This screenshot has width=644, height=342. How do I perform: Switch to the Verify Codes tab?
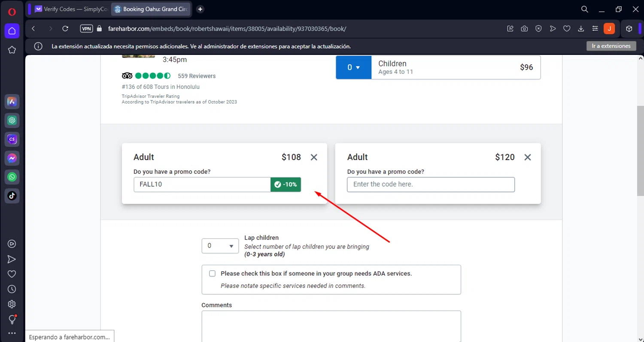pos(72,9)
